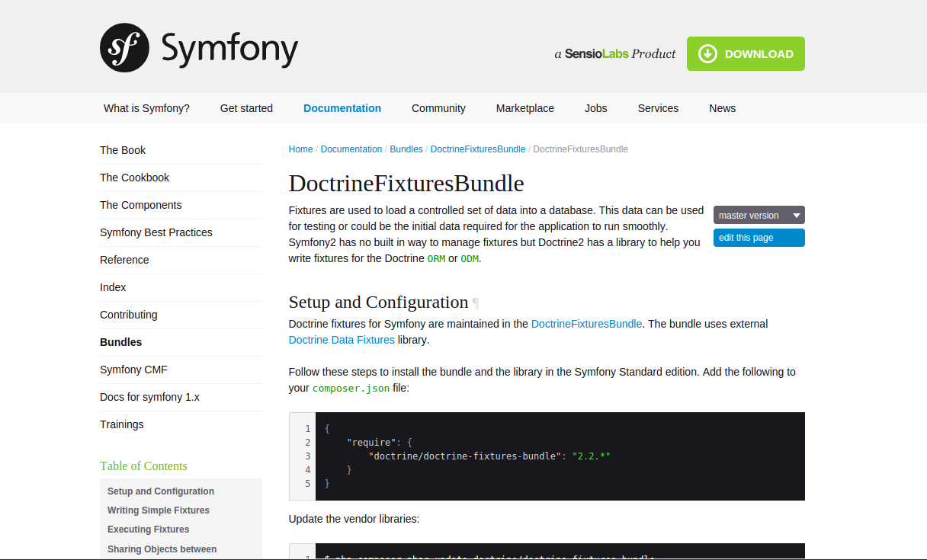Viewport: 927px width, 560px height.
Task: Open Symfony Best Practices sidebar link
Action: click(156, 232)
